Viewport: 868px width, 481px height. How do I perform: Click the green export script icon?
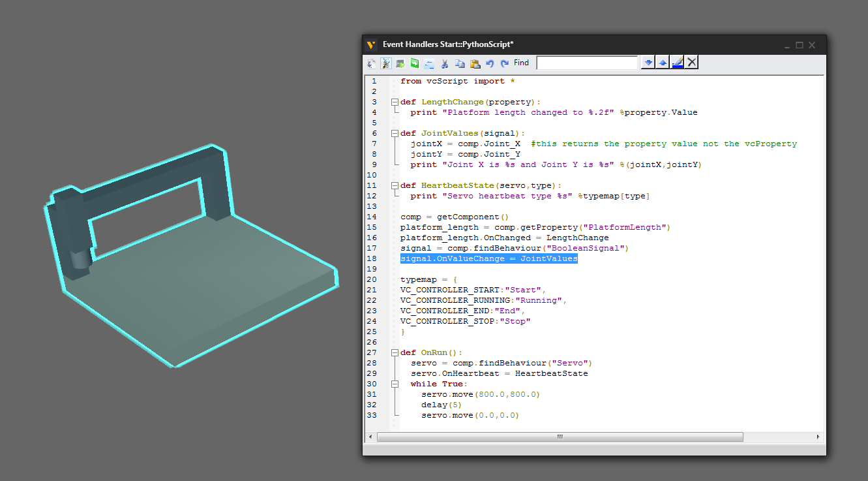(x=414, y=63)
